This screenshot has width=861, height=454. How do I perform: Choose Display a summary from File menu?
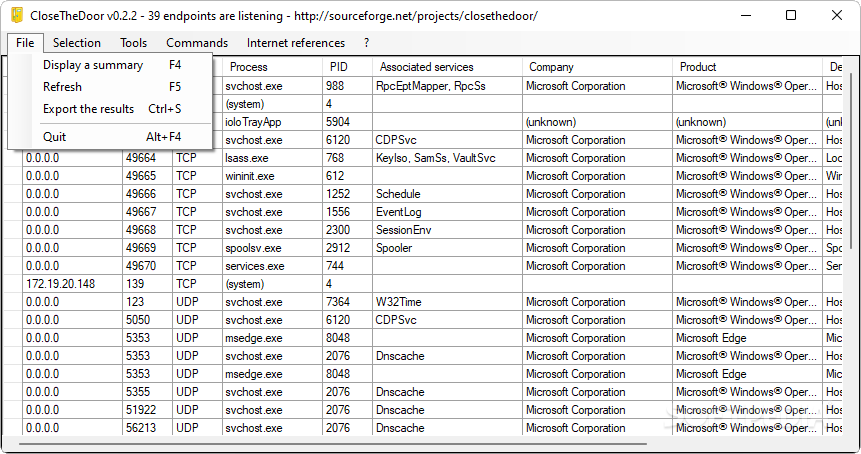[x=112, y=65]
